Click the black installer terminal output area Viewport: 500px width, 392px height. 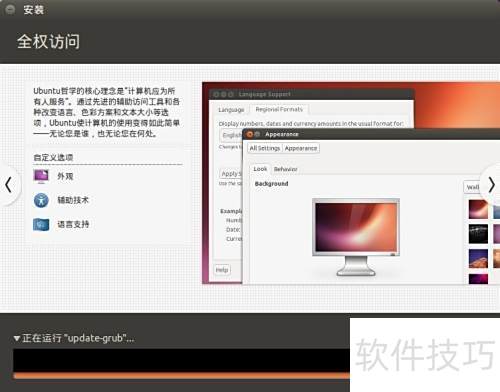click(182, 360)
